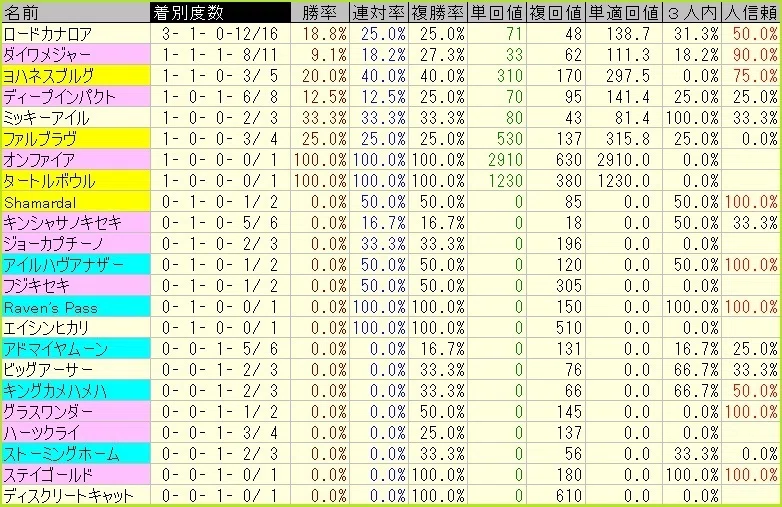Select the ファルブラヴ name cell
The image size is (782, 507).
pos(75,139)
